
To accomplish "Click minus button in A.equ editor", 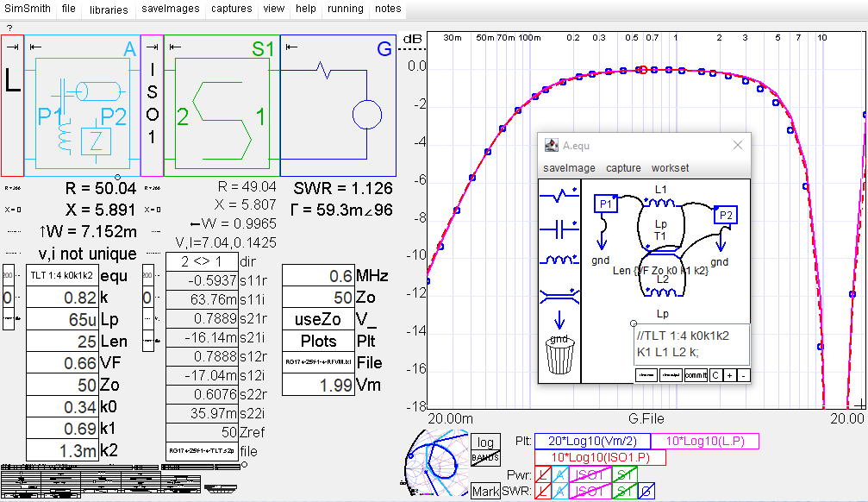I will click(744, 375).
